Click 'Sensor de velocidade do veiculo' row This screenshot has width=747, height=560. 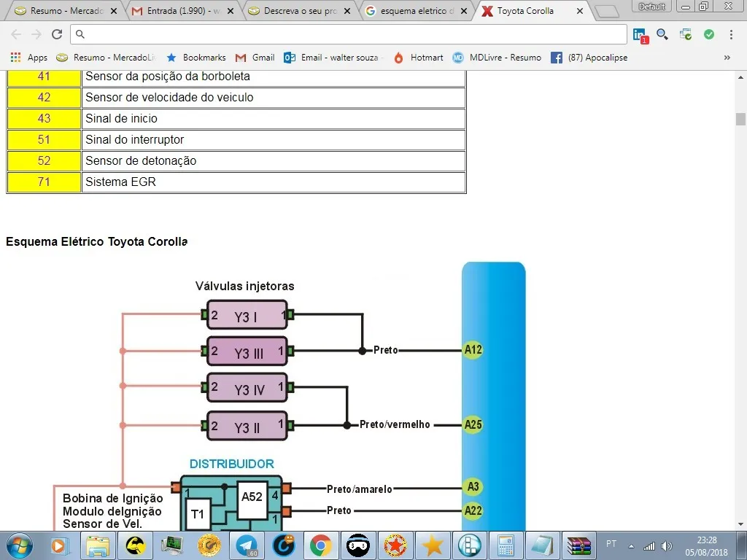coord(274,98)
